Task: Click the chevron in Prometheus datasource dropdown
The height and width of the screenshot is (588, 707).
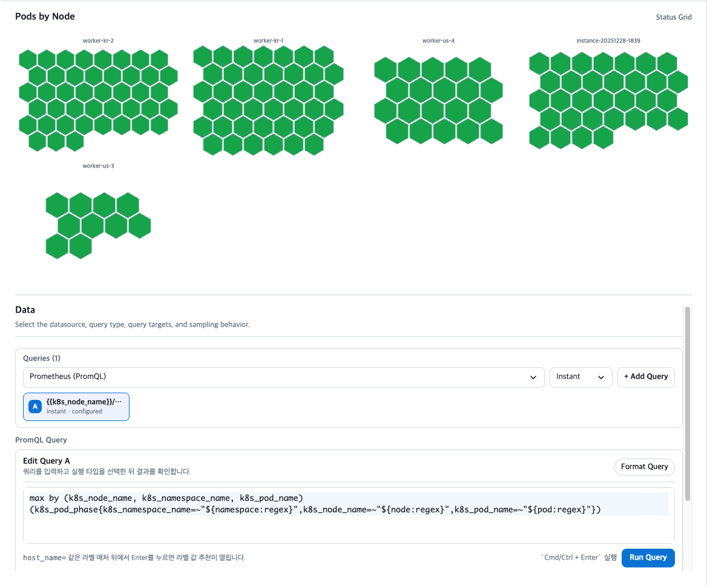Action: coord(533,377)
